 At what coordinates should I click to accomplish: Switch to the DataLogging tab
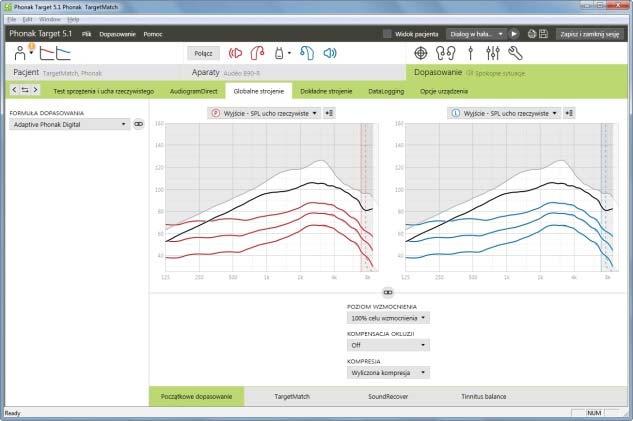tap(386, 91)
